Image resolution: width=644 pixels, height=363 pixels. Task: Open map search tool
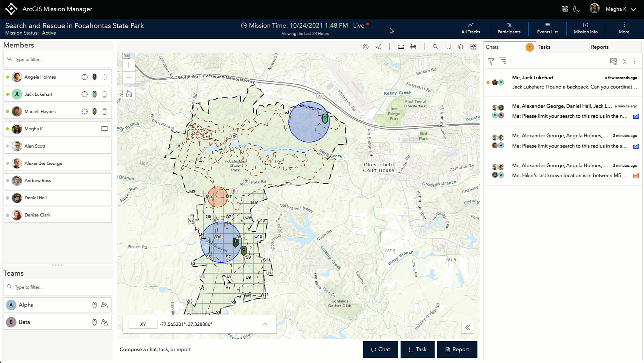point(435,47)
